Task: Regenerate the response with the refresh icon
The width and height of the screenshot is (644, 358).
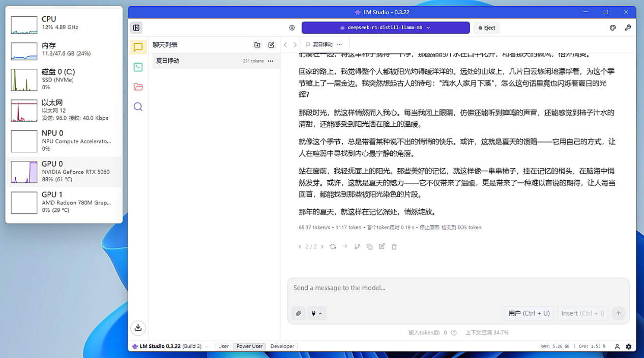Action: 333,246
